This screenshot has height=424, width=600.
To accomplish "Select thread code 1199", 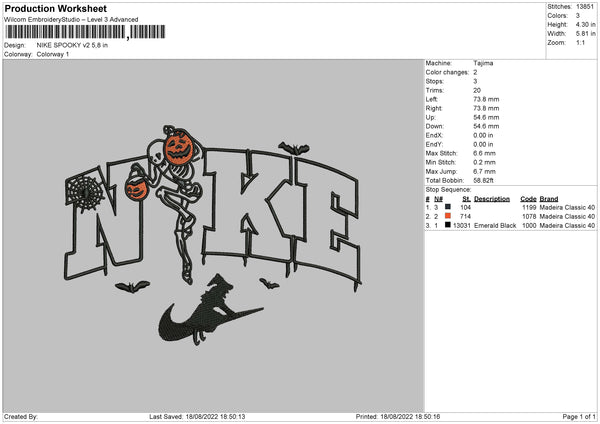I will 529,207.
